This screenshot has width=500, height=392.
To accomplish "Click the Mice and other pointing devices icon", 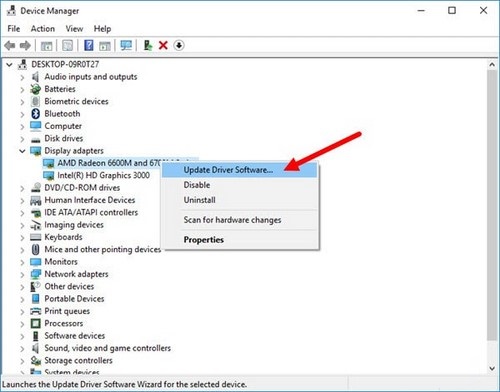I will (35, 249).
